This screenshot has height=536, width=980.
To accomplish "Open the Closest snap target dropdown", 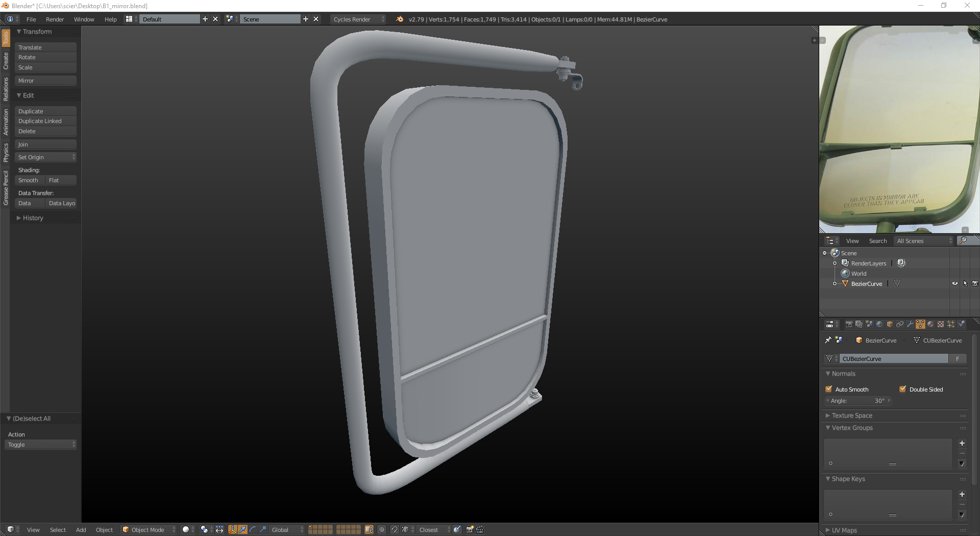I will point(434,529).
